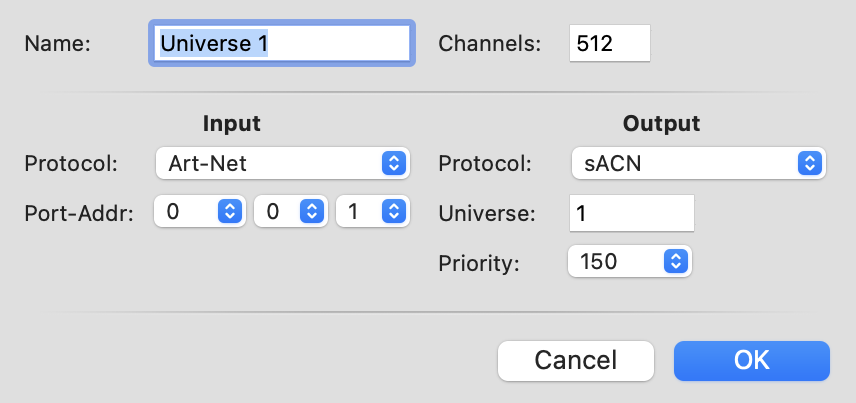The image size is (856, 403).
Task: Click the bold Output section heading
Action: (x=661, y=124)
